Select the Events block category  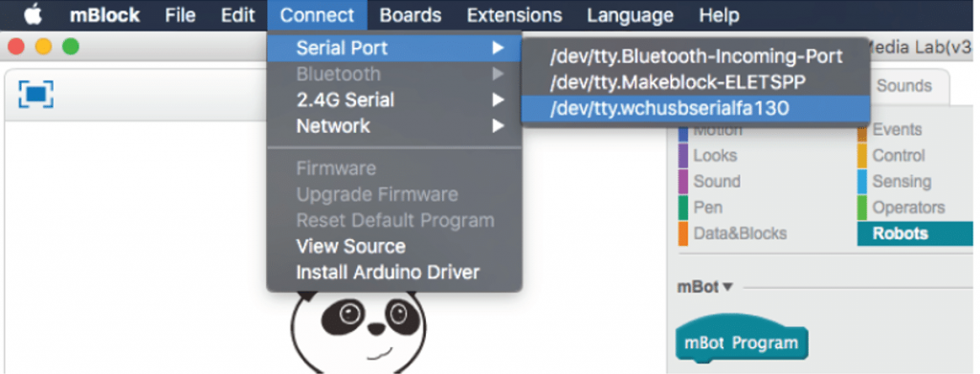tap(897, 129)
